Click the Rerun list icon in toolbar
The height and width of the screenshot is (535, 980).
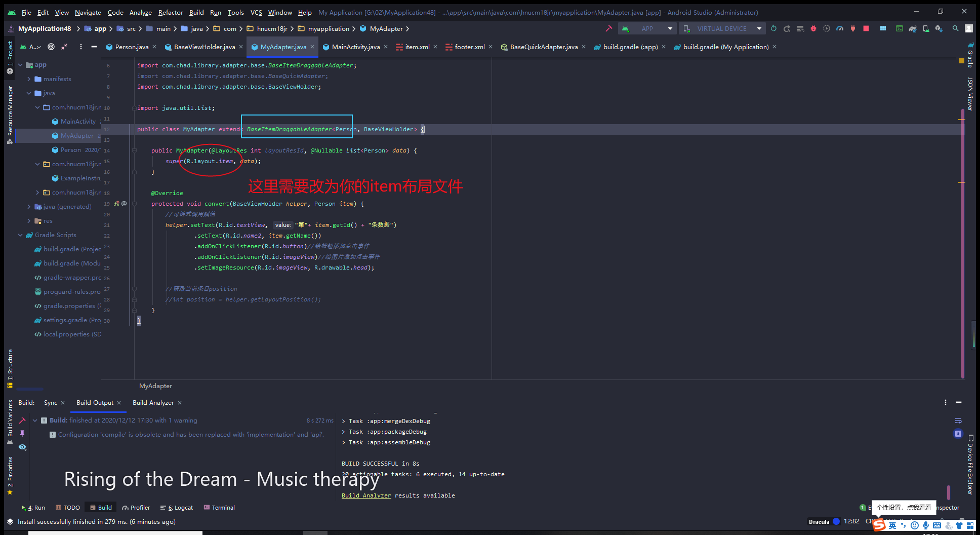[800, 28]
